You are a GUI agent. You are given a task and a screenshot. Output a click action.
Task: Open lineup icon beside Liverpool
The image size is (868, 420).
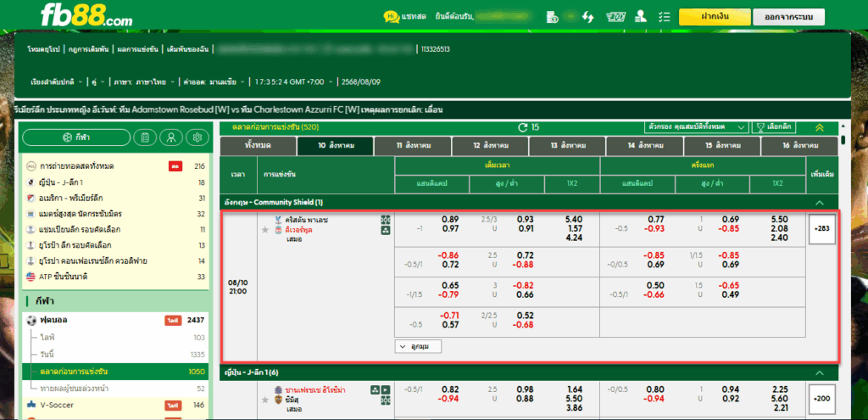386,231
